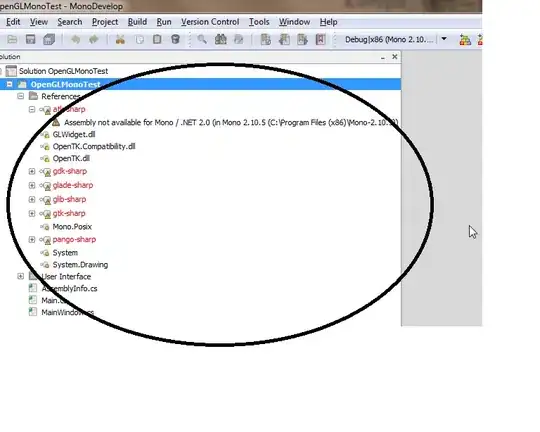
Task: Click the Find in Files binoculars icon
Action: tap(221, 40)
